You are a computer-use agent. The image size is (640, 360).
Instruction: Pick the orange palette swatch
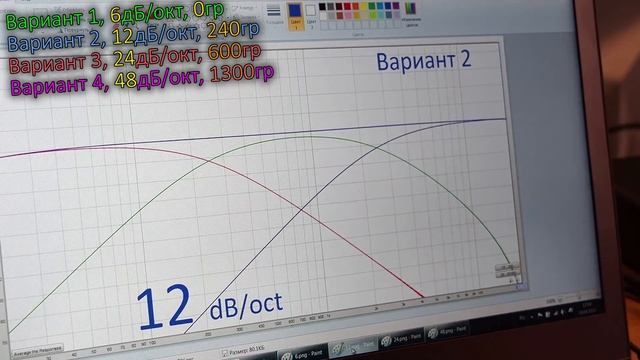point(356,7)
